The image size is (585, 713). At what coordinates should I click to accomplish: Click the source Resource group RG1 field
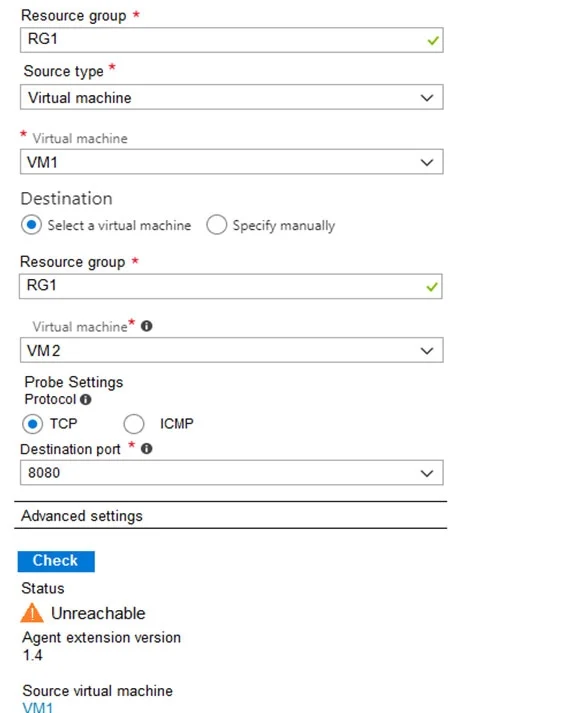coord(231,40)
